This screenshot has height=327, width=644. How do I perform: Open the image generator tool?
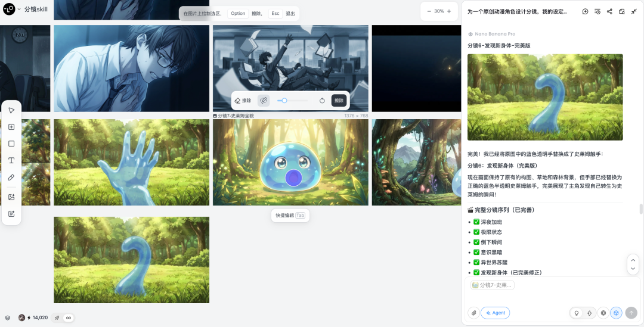click(11, 197)
